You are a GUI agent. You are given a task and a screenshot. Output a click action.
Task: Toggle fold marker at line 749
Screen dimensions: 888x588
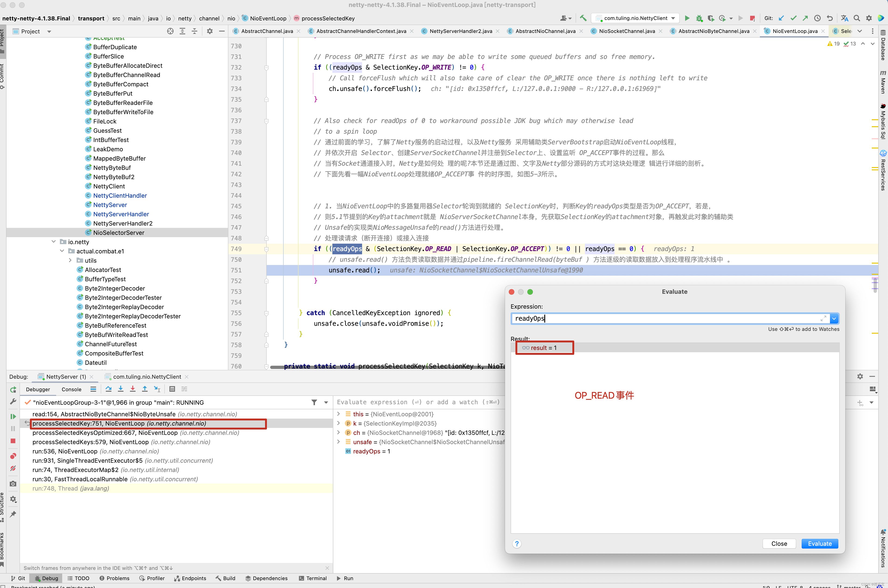click(x=266, y=249)
